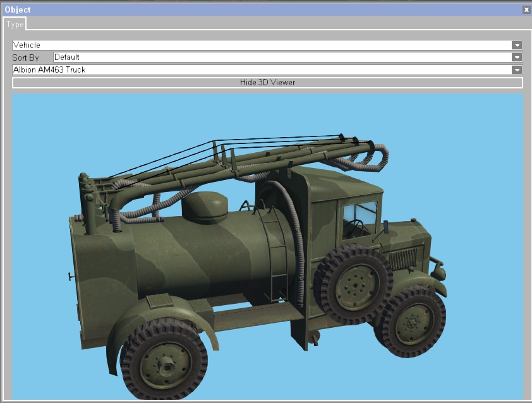The height and width of the screenshot is (403, 532).
Task: Click the Object window title bar
Action: [266, 10]
